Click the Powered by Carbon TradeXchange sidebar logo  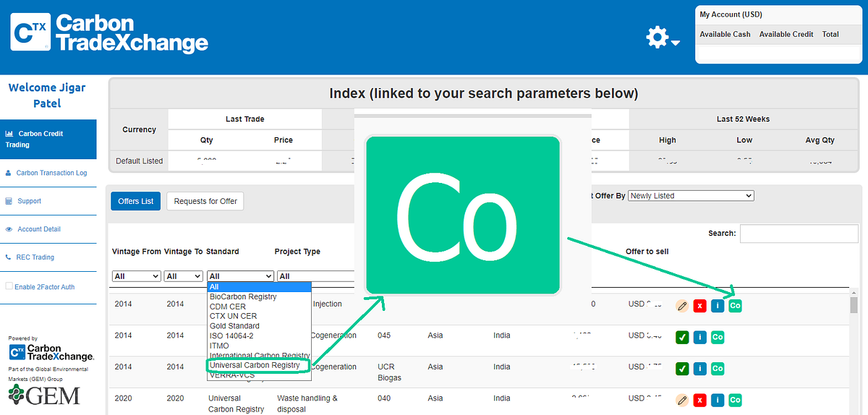[x=51, y=352]
